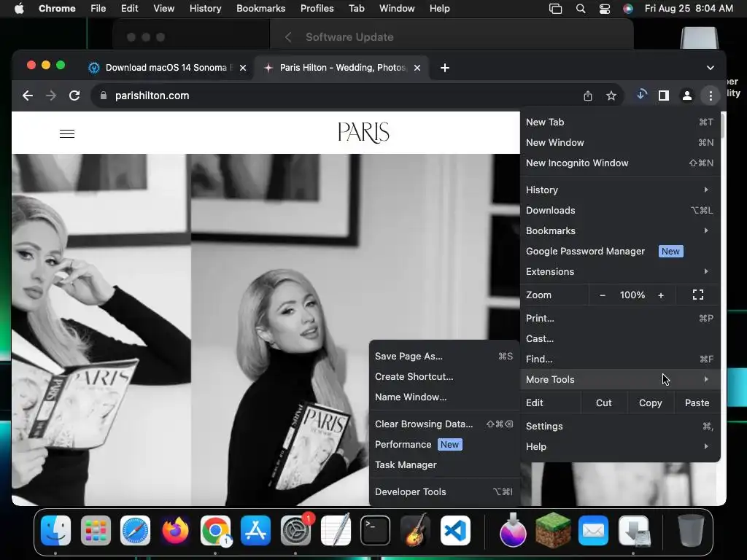Go back in Software Update window
Image resolution: width=747 pixels, height=560 pixels.
[x=287, y=37]
